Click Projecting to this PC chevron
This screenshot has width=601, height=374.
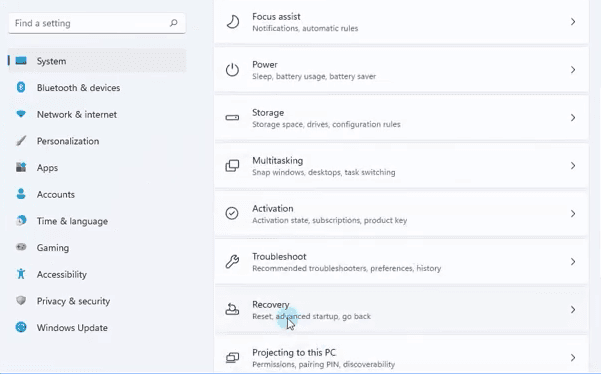(x=573, y=358)
